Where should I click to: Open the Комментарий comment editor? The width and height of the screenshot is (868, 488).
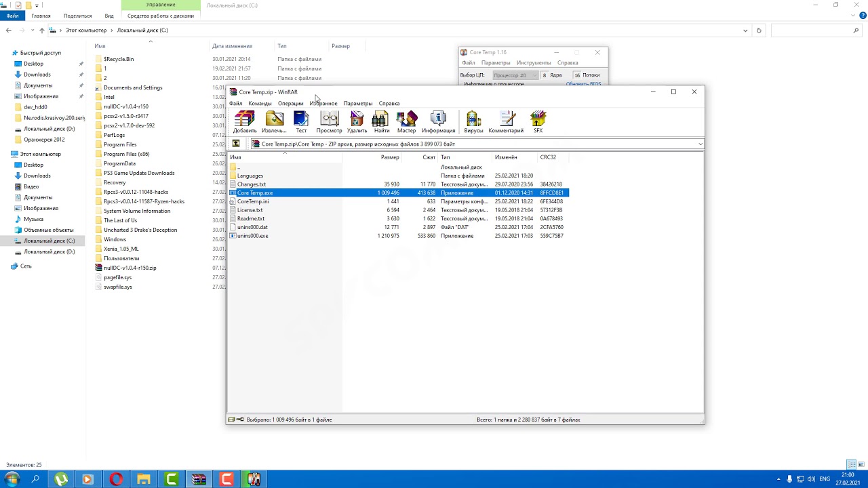tap(506, 121)
